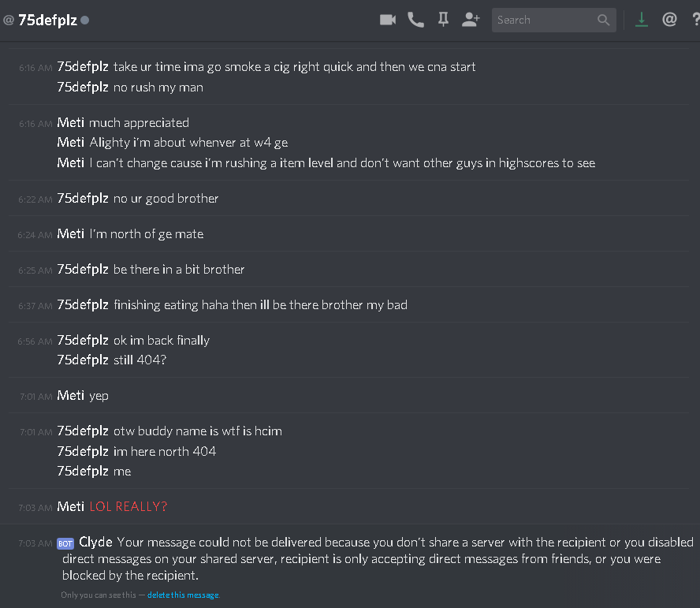700x608 pixels.
Task: Open help via the question mark icon
Action: point(695,20)
